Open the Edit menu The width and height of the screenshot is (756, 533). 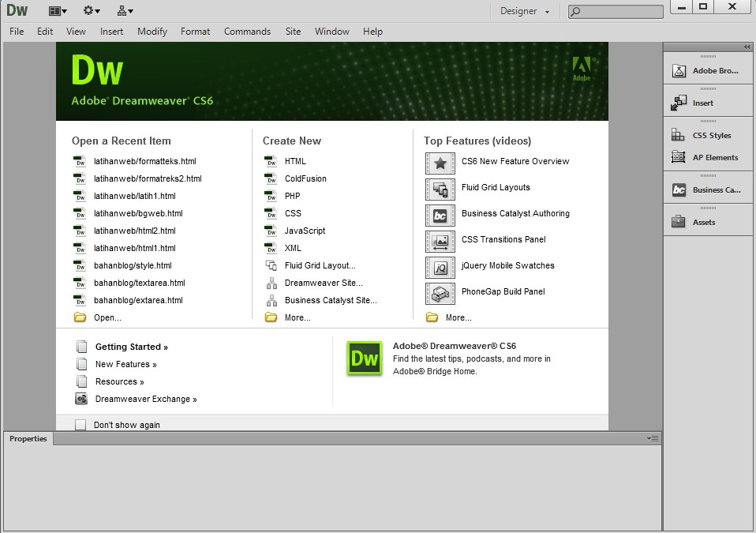tap(45, 32)
